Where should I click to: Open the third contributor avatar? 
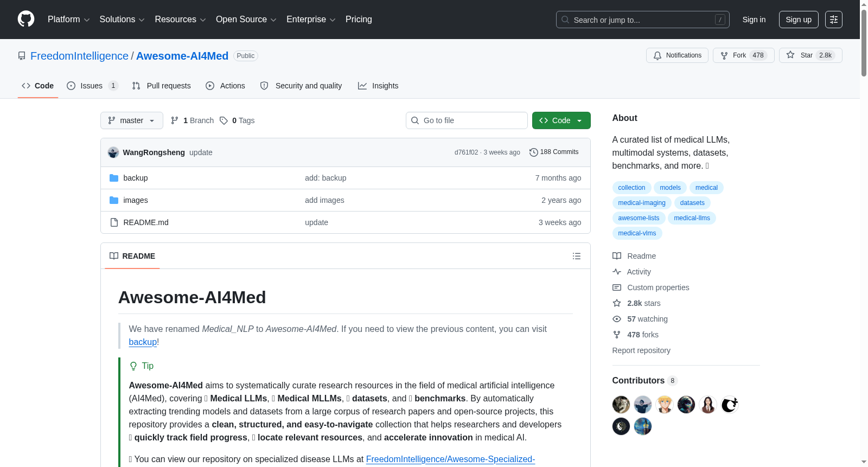(x=665, y=405)
